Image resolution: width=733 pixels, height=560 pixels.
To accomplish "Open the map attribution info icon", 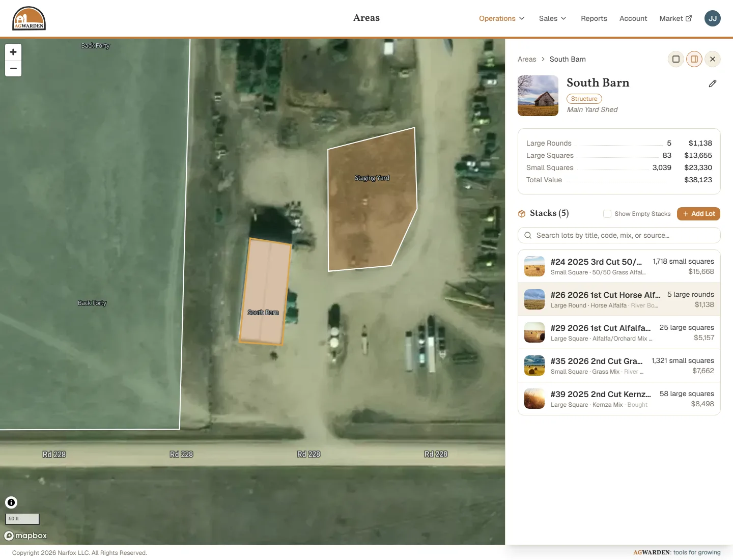I will (11, 502).
